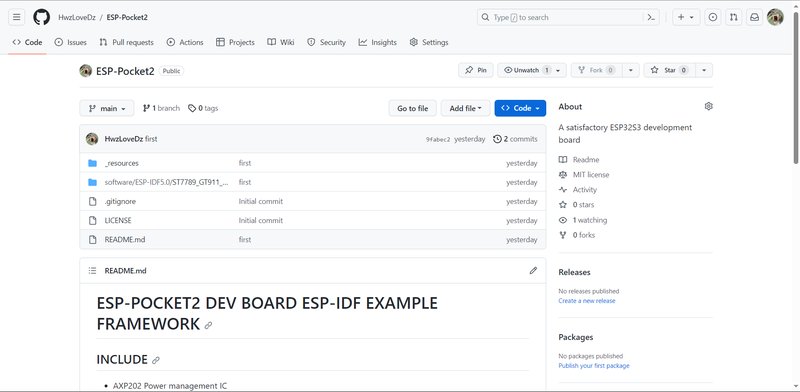View the 0 forks link in About
This screenshot has width=800, height=392.
coord(584,235)
